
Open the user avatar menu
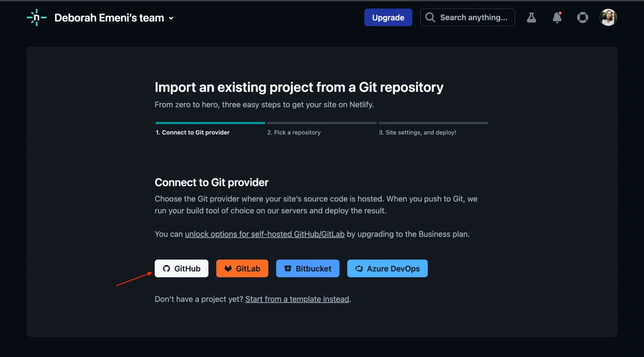(x=608, y=18)
